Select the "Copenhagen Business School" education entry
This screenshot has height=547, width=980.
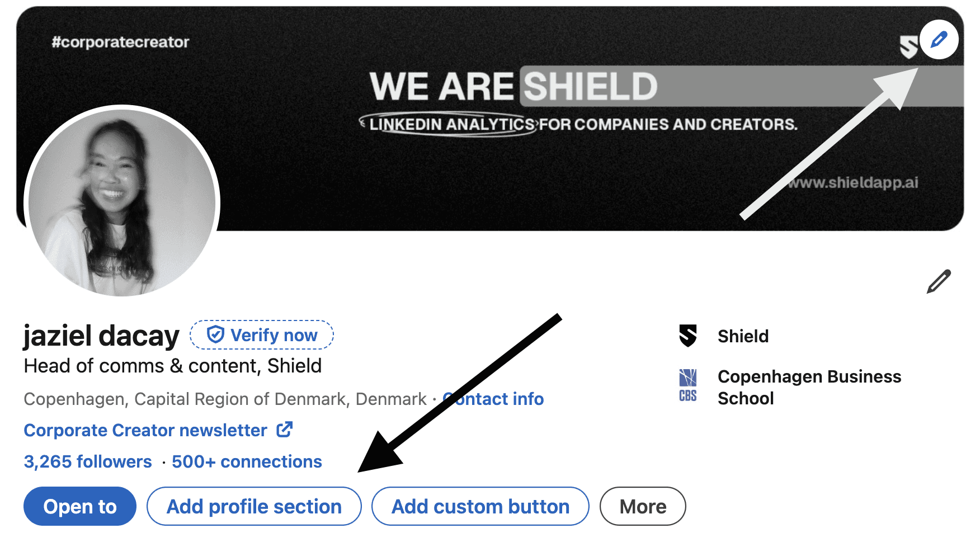809,387
